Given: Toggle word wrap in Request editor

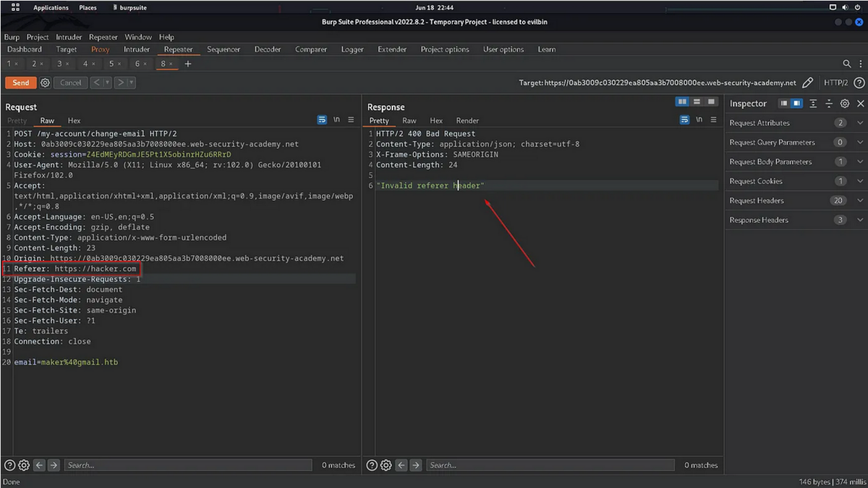Looking at the screenshot, I should (x=322, y=120).
